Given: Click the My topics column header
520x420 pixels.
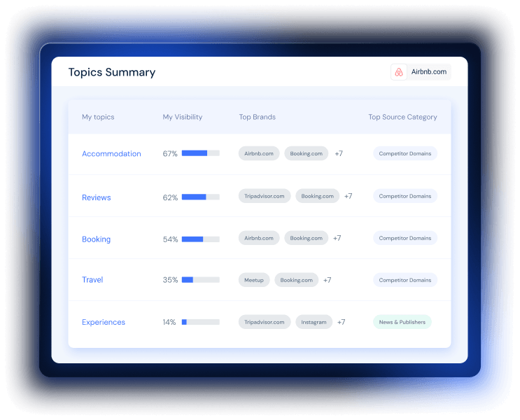Looking at the screenshot, I should tap(98, 117).
